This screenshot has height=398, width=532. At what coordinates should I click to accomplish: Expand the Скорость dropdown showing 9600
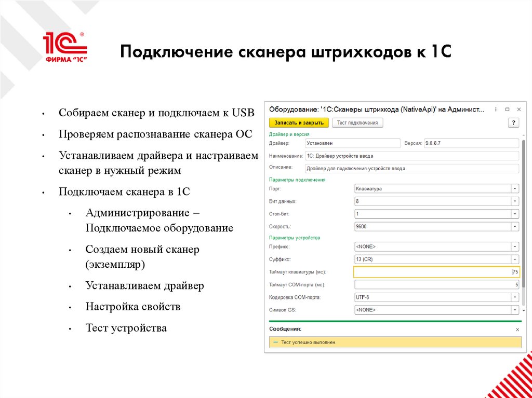point(515,226)
